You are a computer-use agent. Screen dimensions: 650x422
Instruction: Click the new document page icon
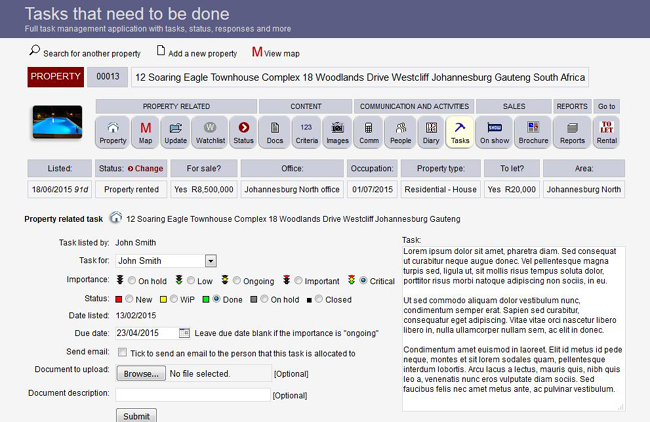160,51
